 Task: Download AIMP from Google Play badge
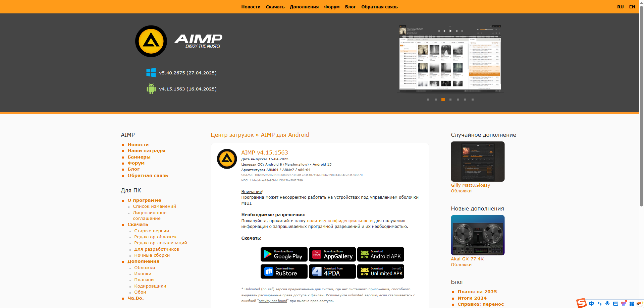284,254
